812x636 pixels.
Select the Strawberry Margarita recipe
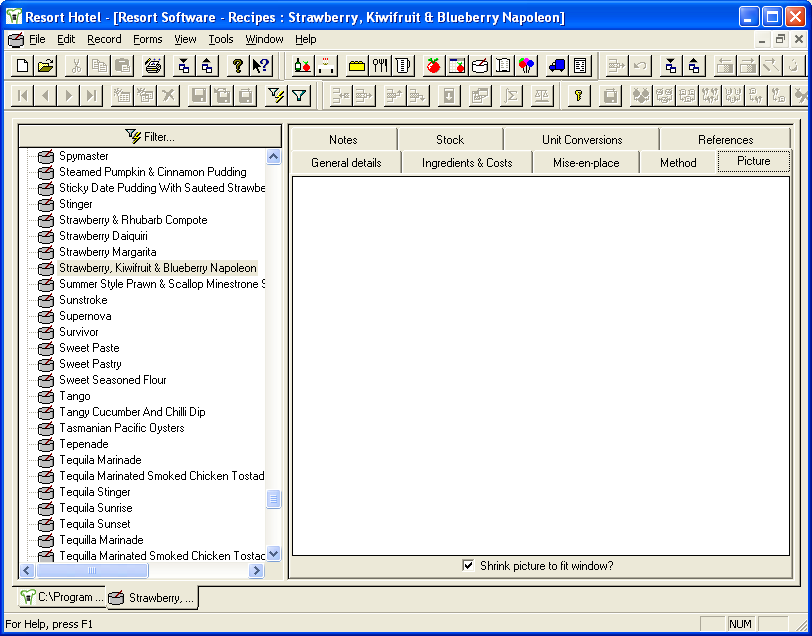pos(108,252)
